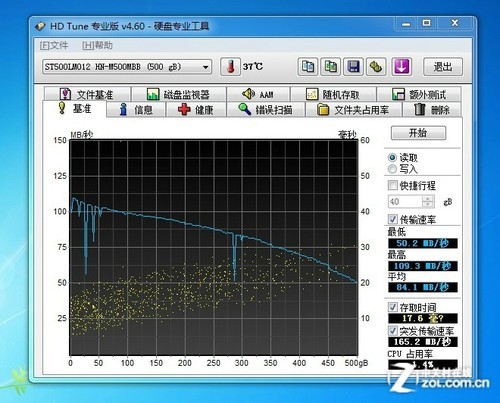Enable the 快捷行程 checkbox
500x403 pixels.
[393, 185]
